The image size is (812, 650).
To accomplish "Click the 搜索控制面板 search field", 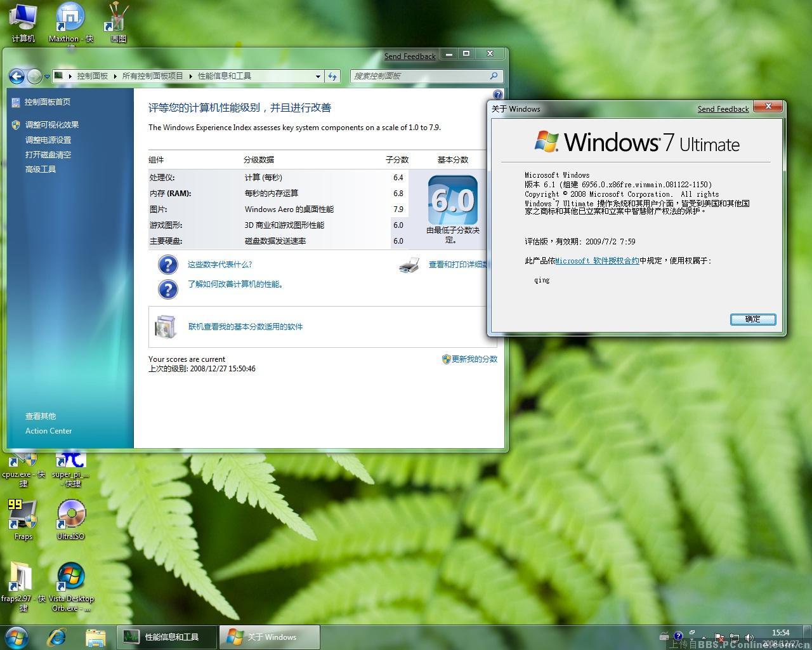I will click(420, 76).
